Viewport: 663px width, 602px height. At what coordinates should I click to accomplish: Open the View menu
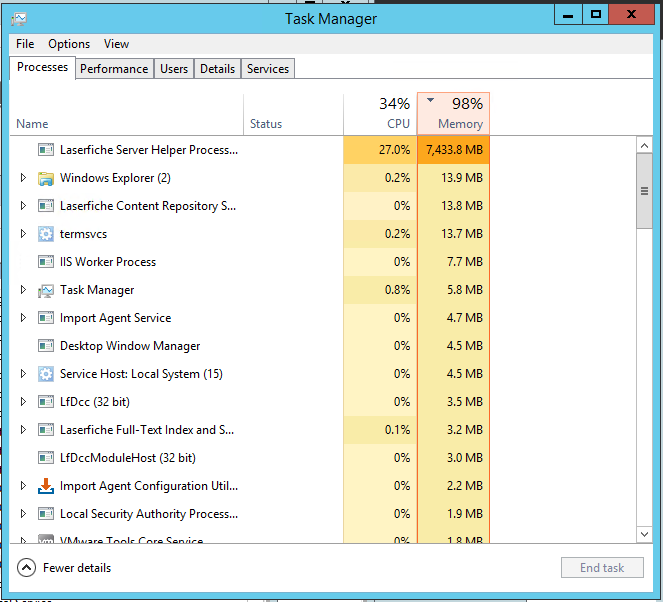coord(116,44)
